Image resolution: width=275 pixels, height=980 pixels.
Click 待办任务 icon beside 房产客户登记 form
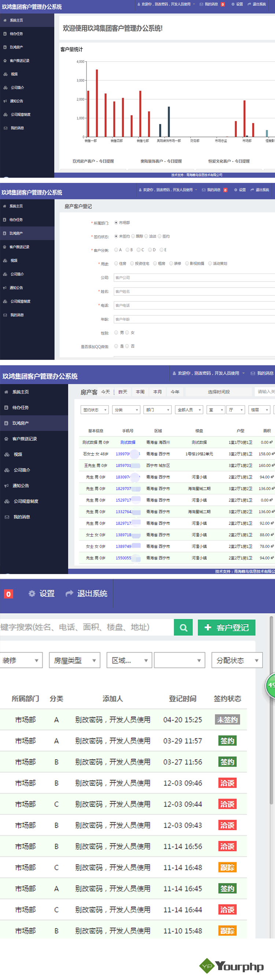coord(4,219)
